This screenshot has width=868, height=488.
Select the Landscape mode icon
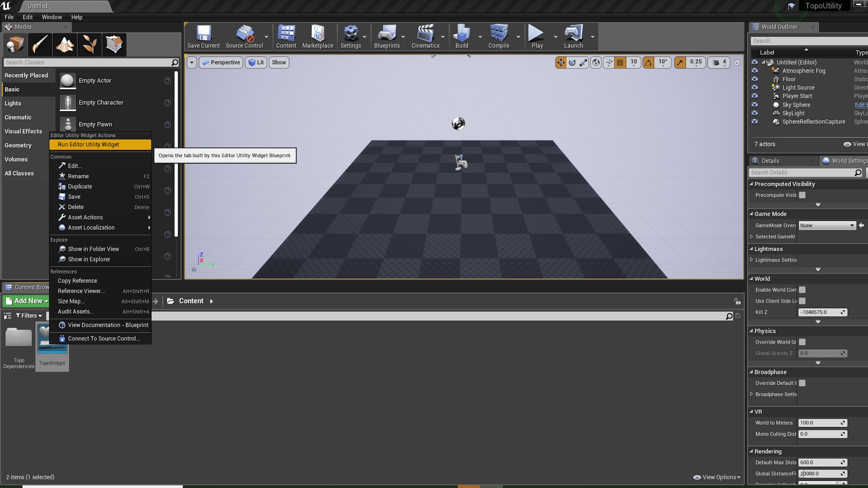[65, 44]
